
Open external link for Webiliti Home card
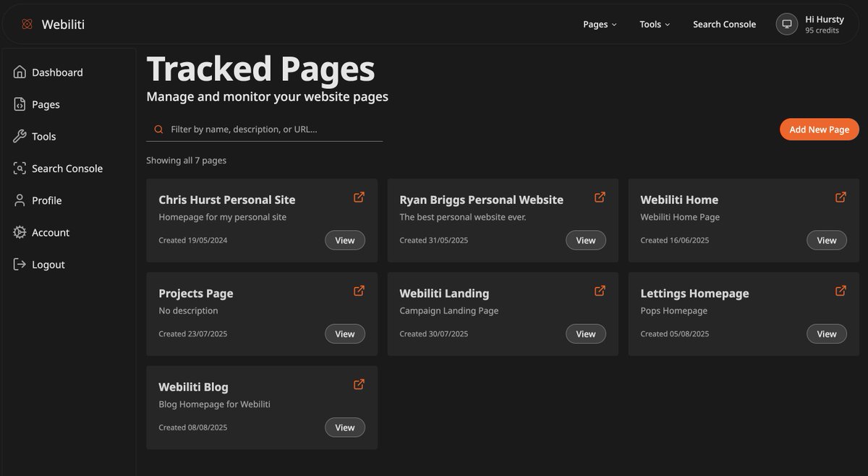click(841, 197)
